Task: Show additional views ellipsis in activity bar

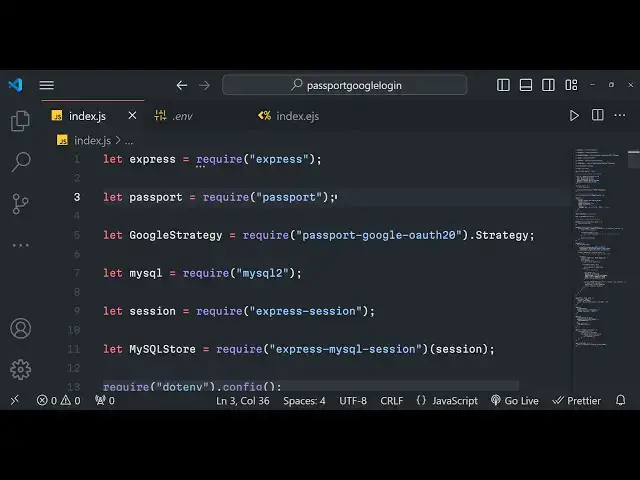Action: [20, 245]
